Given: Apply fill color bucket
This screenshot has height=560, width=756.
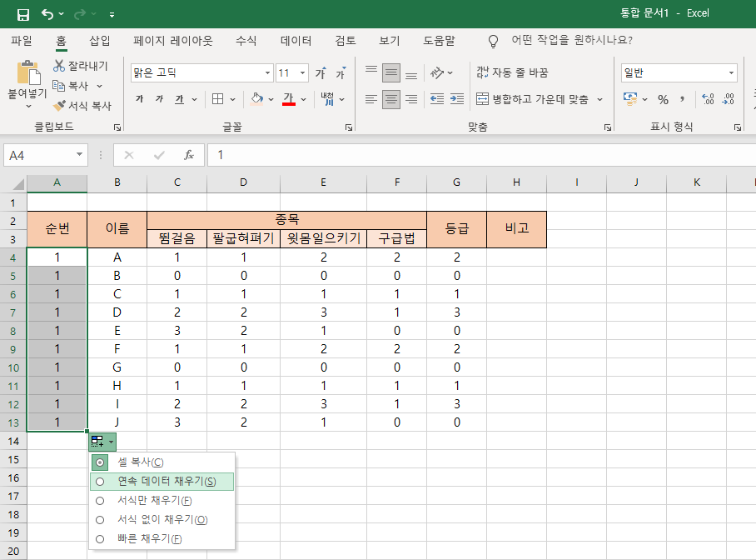Looking at the screenshot, I should (x=257, y=99).
